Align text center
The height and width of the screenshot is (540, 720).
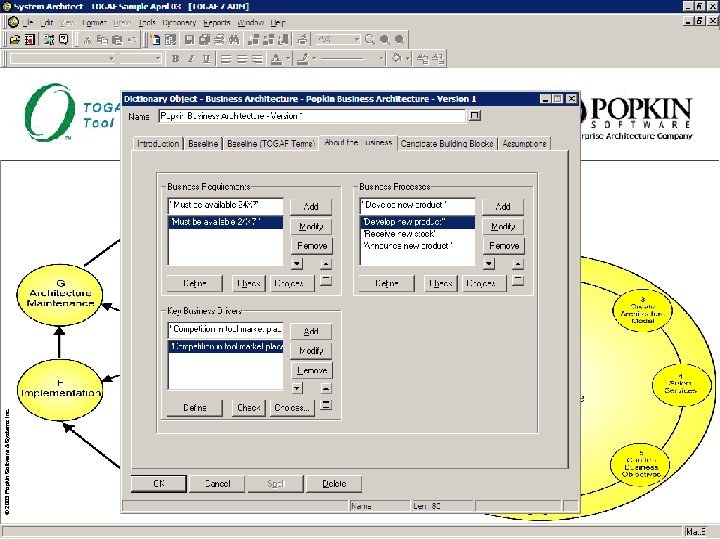(242, 59)
